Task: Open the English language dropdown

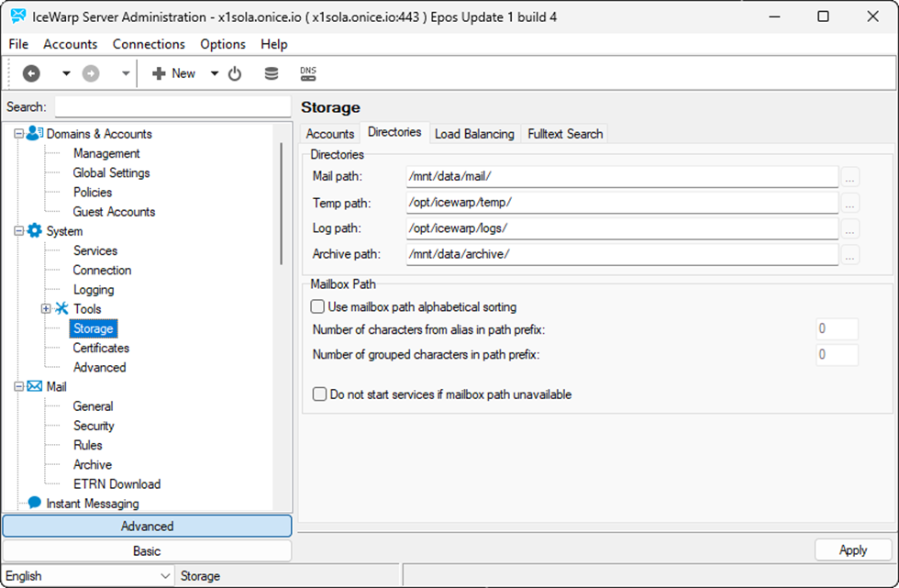Action: point(88,576)
